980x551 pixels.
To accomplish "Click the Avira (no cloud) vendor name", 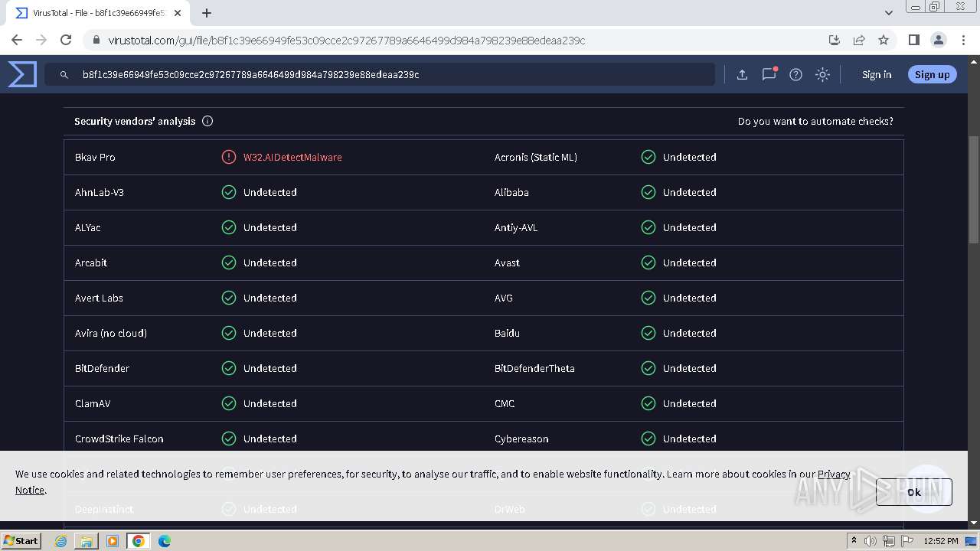I will [111, 333].
